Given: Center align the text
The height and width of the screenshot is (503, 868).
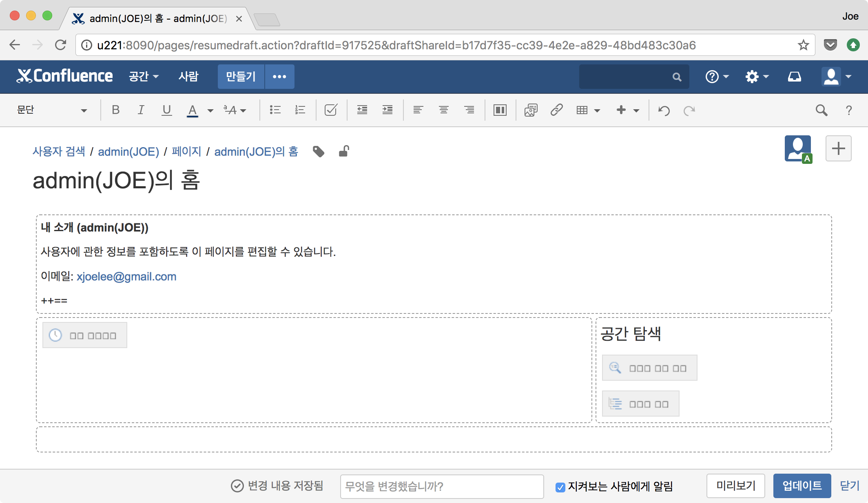Looking at the screenshot, I should click(444, 110).
